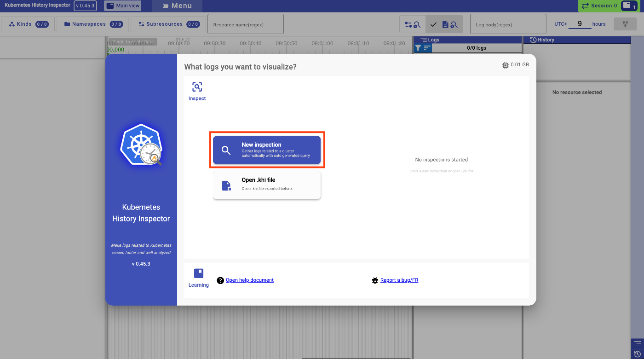644x359 pixels.
Task: Click the v 0.45.3 version badge in header
Action: pyautogui.click(x=86, y=6)
